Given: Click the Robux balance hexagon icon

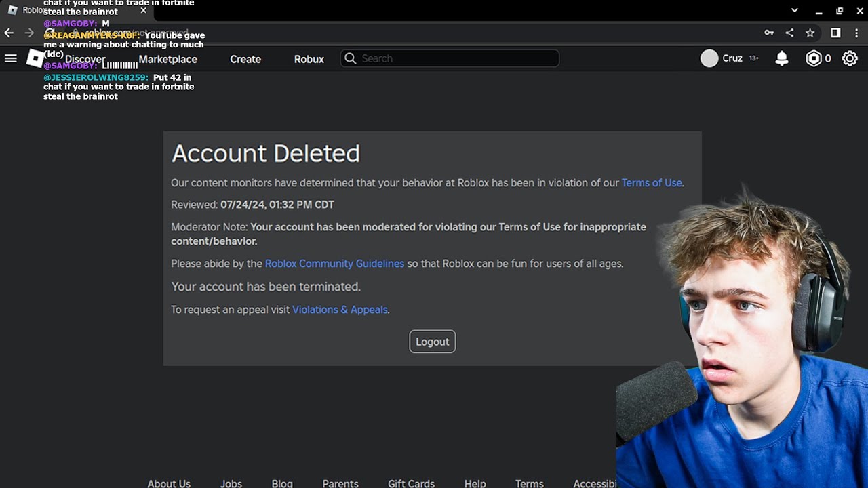Looking at the screenshot, I should click(814, 59).
